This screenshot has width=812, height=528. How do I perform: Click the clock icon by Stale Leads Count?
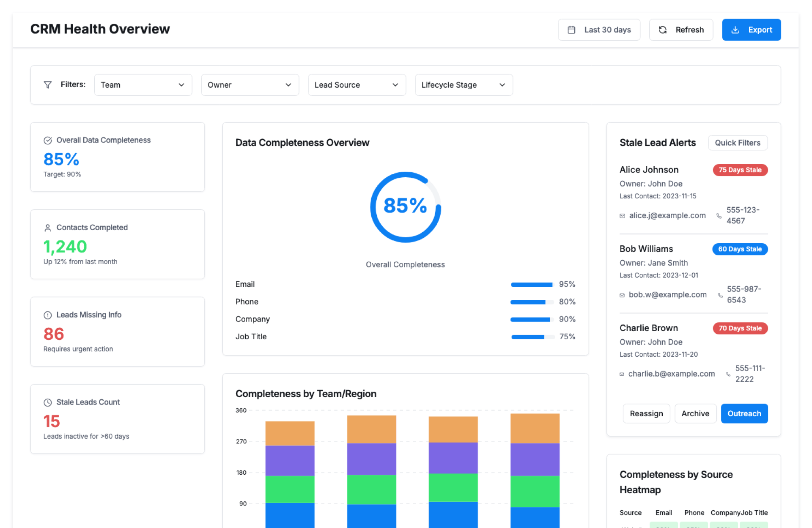[x=48, y=402]
